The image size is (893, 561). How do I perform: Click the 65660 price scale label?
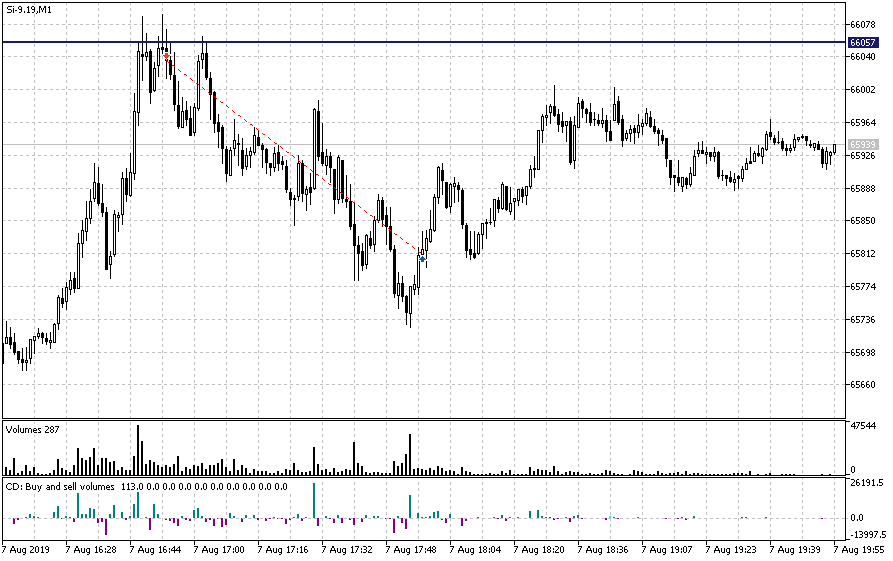862,385
